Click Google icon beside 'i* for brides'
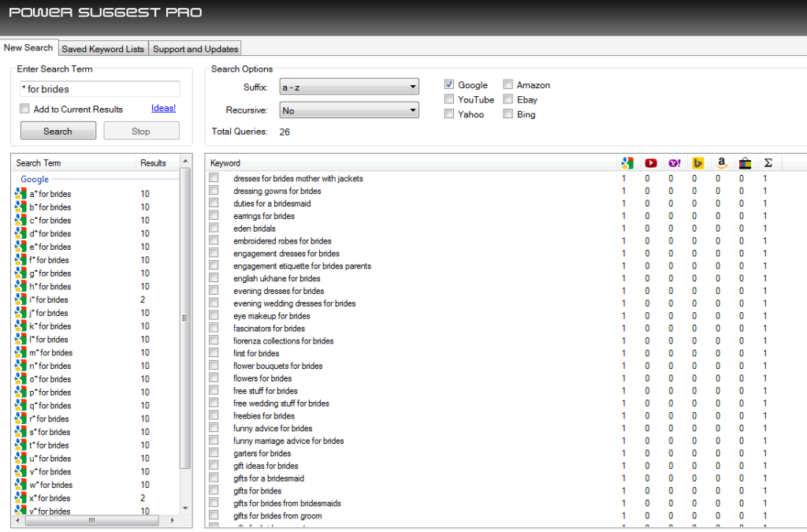The height and width of the screenshot is (532, 807). tap(20, 299)
